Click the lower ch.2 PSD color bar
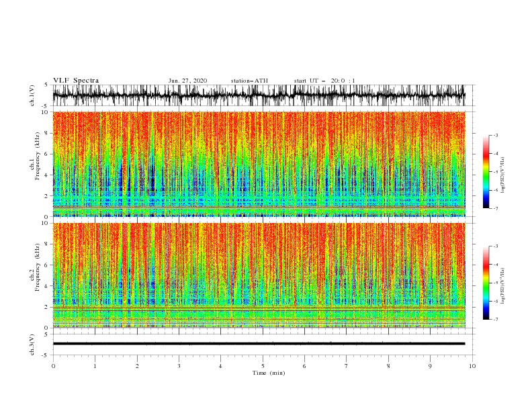The height and width of the screenshot is (411, 532). [x=486, y=283]
